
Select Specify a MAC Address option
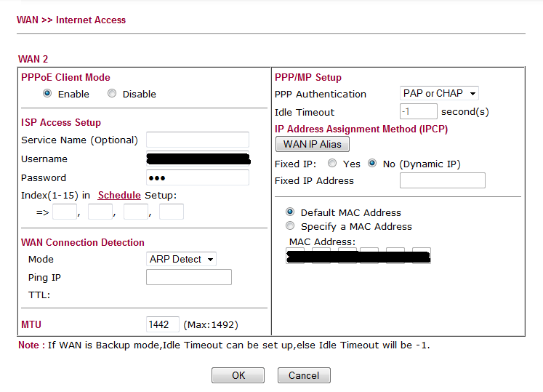click(291, 226)
